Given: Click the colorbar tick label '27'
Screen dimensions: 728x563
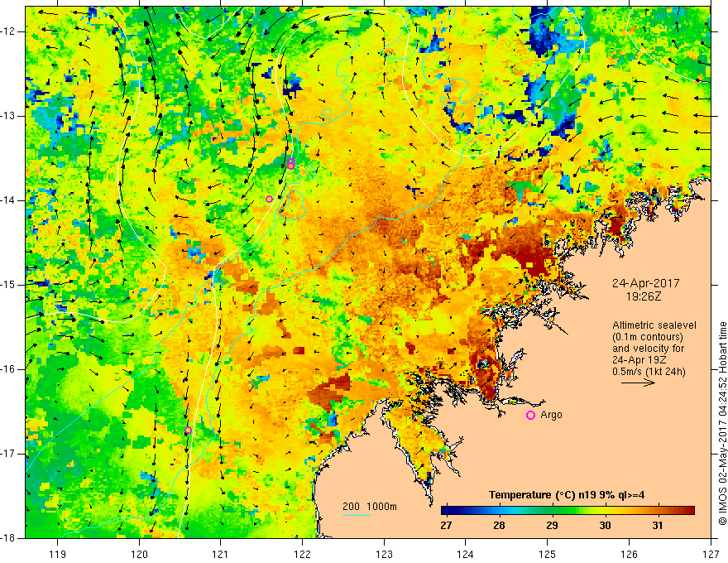Looking at the screenshot, I should (x=446, y=526).
